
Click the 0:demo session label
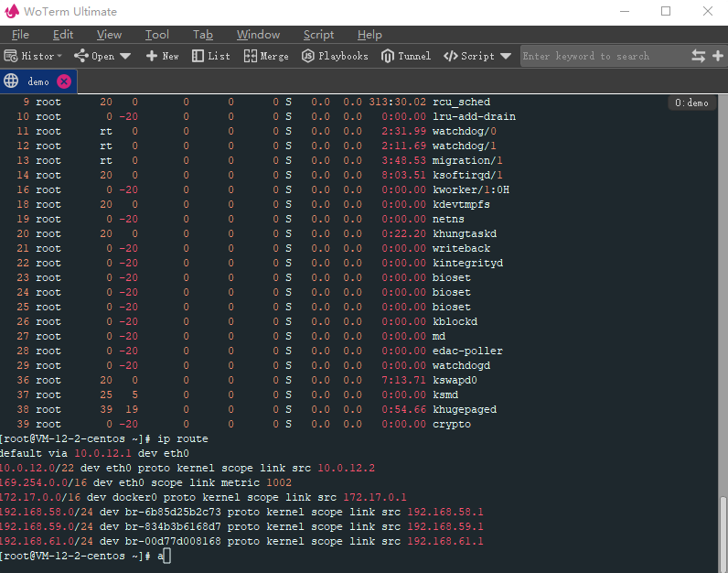pyautogui.click(x=691, y=103)
